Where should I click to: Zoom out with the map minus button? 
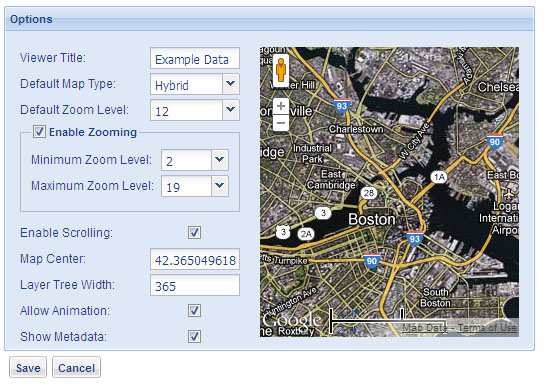coord(281,123)
